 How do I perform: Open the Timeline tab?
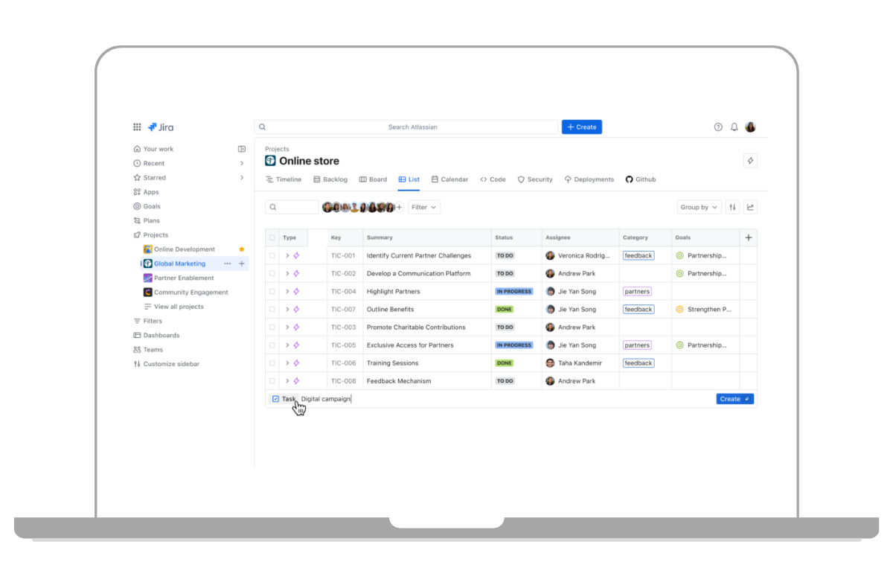284,179
